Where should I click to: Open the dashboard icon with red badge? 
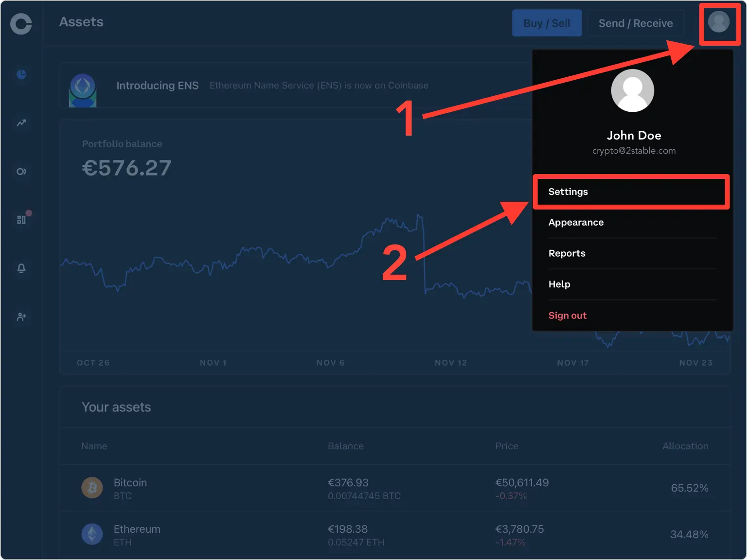(x=21, y=220)
